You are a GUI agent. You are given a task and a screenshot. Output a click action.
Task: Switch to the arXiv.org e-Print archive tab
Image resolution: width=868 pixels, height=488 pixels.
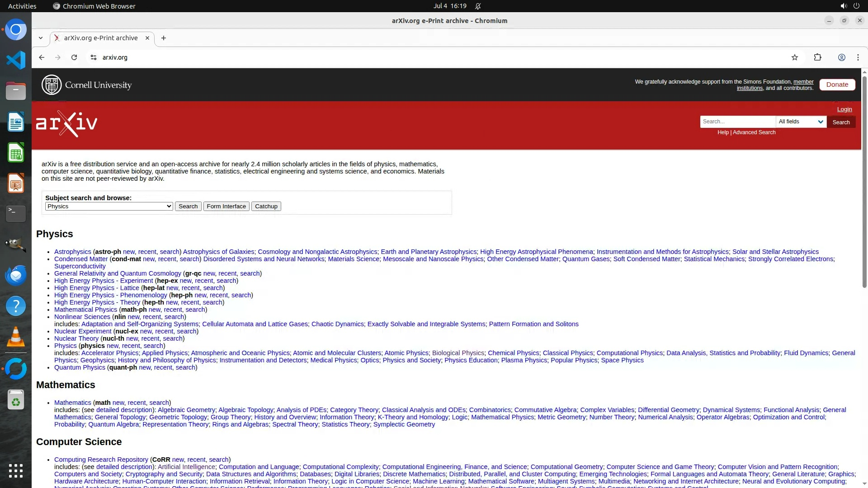(101, 38)
